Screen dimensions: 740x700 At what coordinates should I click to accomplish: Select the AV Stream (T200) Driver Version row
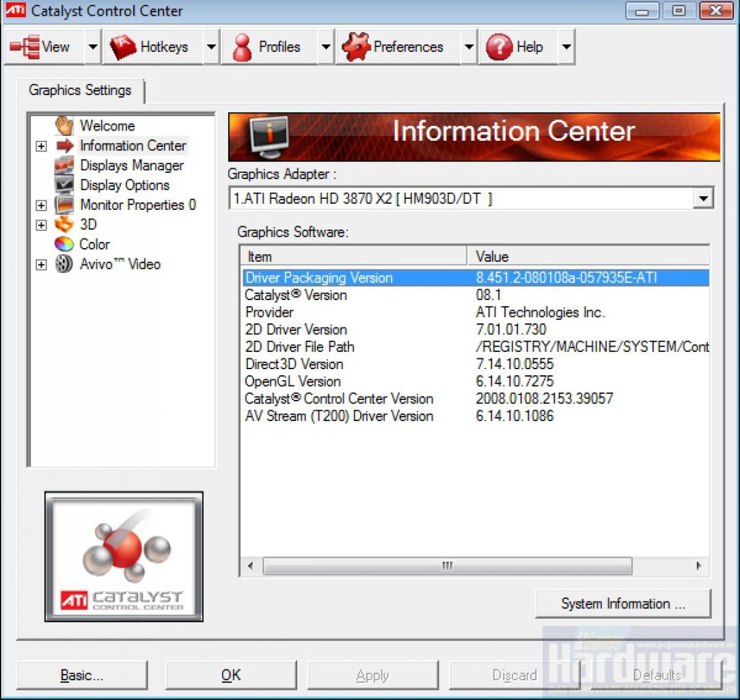[476, 416]
